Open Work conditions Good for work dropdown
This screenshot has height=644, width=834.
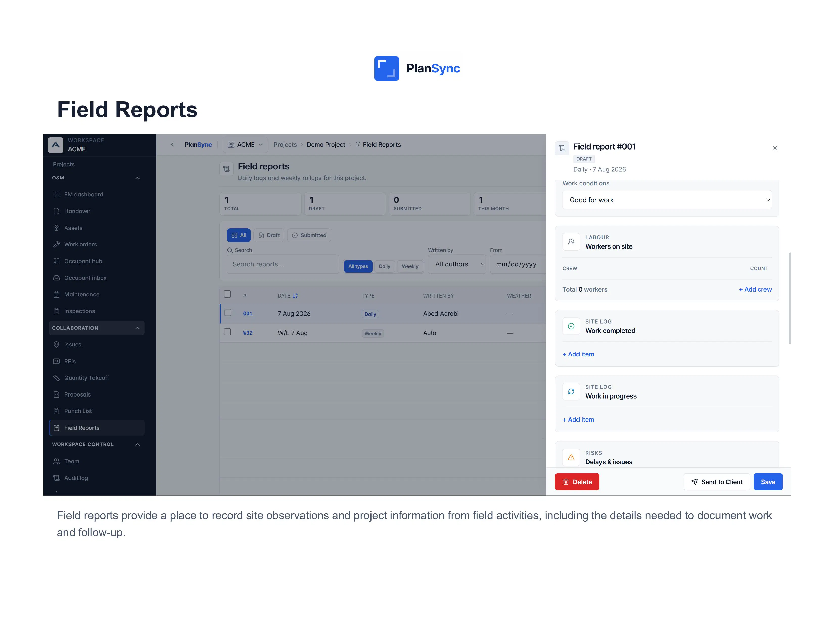pos(667,200)
